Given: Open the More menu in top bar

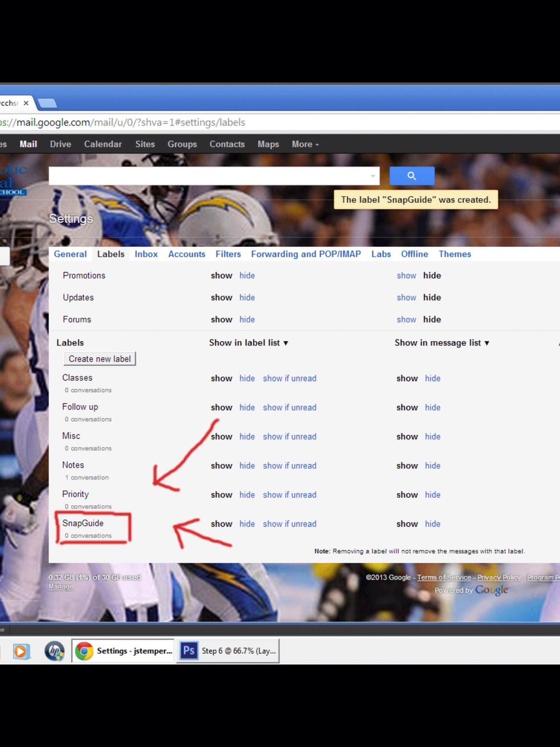Looking at the screenshot, I should coord(305,145).
